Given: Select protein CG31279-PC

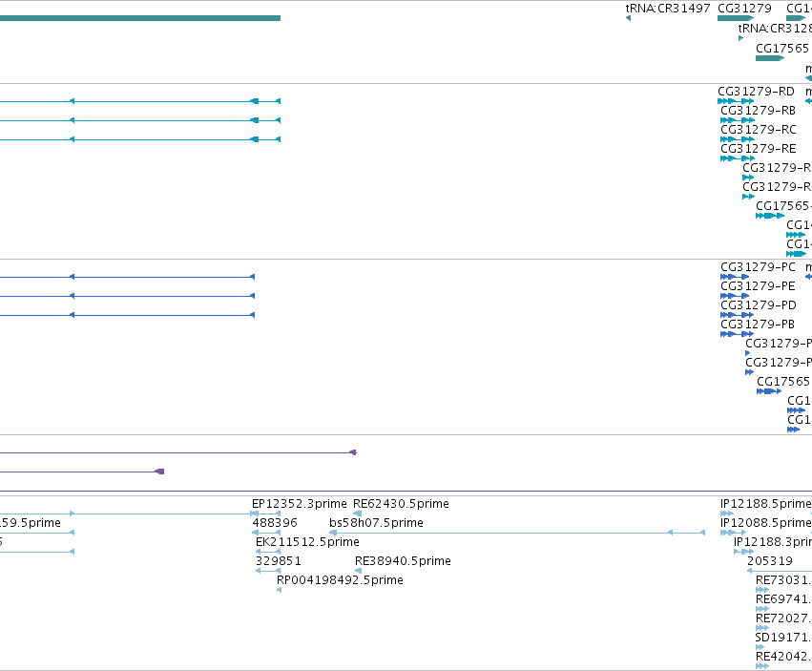Looking at the screenshot, I should coord(758,267).
